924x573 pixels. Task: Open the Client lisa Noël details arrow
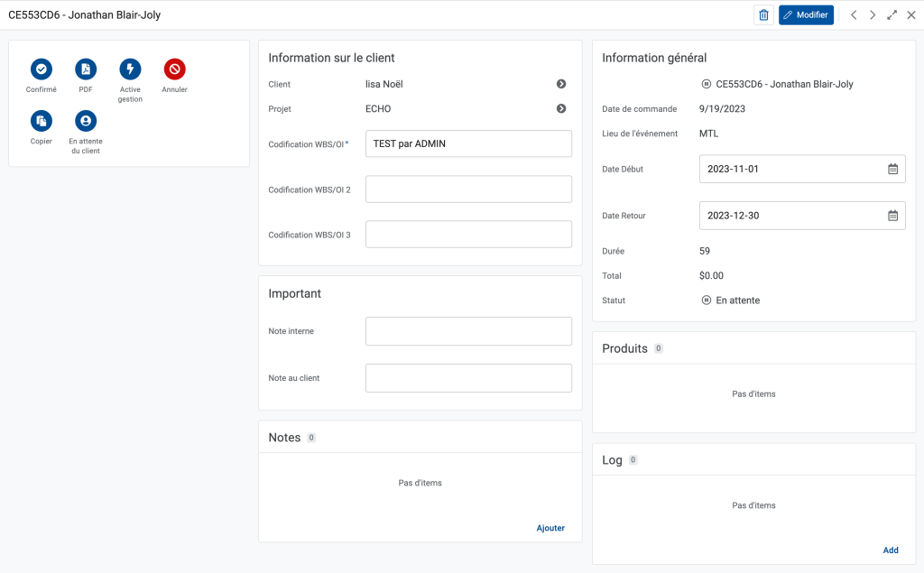[561, 84]
